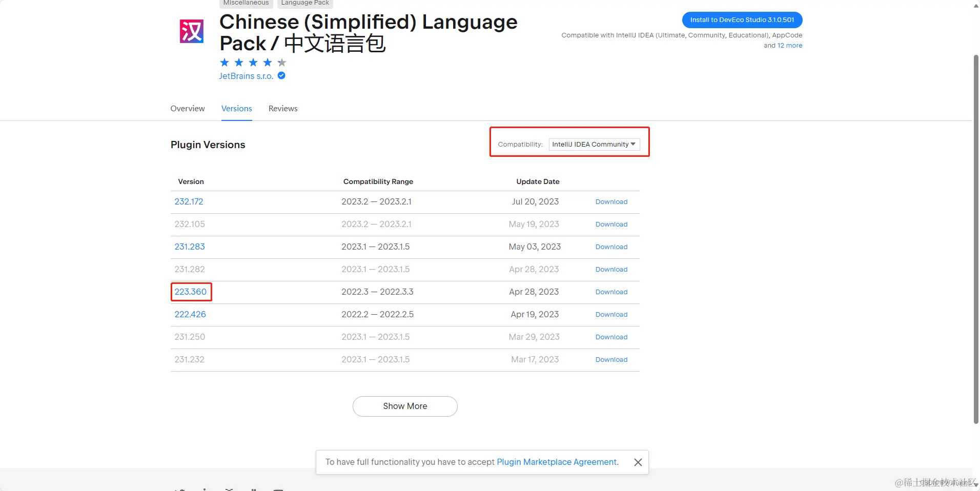
Task: Download version 231.282
Action: pos(611,270)
